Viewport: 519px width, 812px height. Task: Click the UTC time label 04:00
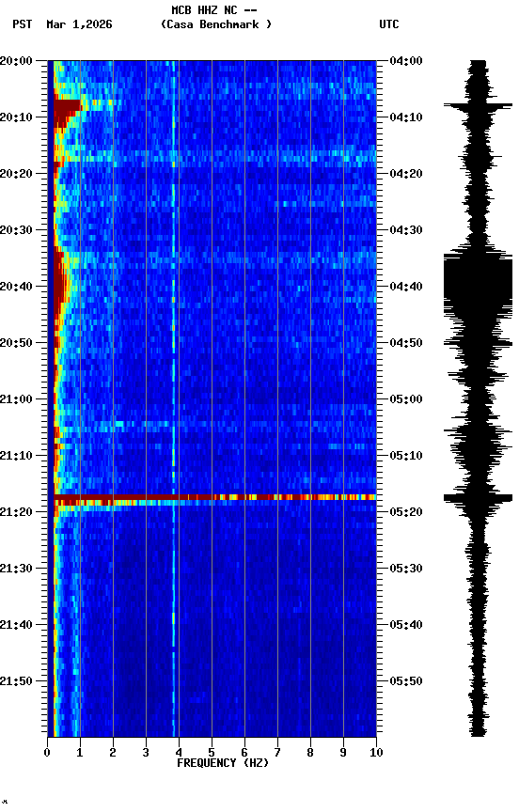(406, 61)
